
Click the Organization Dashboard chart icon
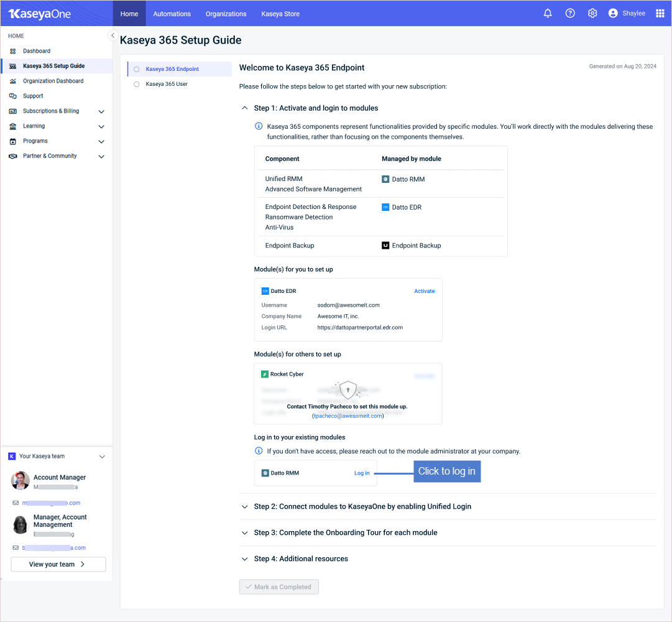(12, 81)
